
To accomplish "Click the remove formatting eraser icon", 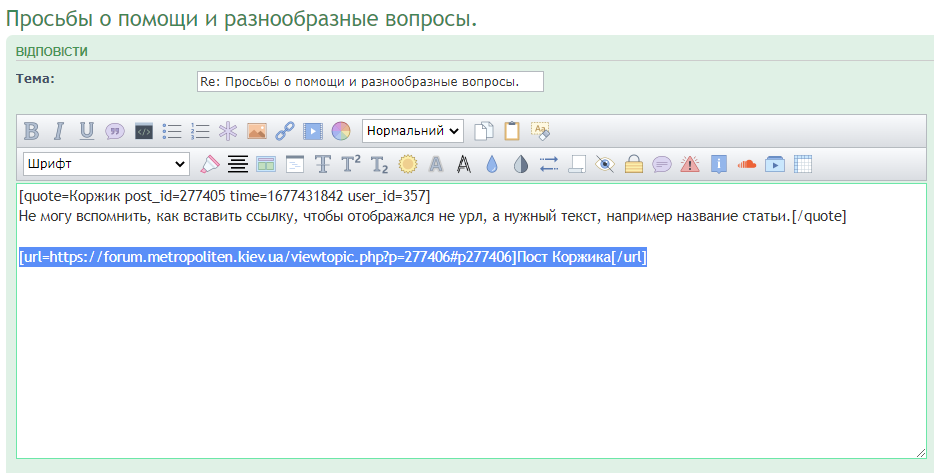I will pyautogui.click(x=209, y=164).
